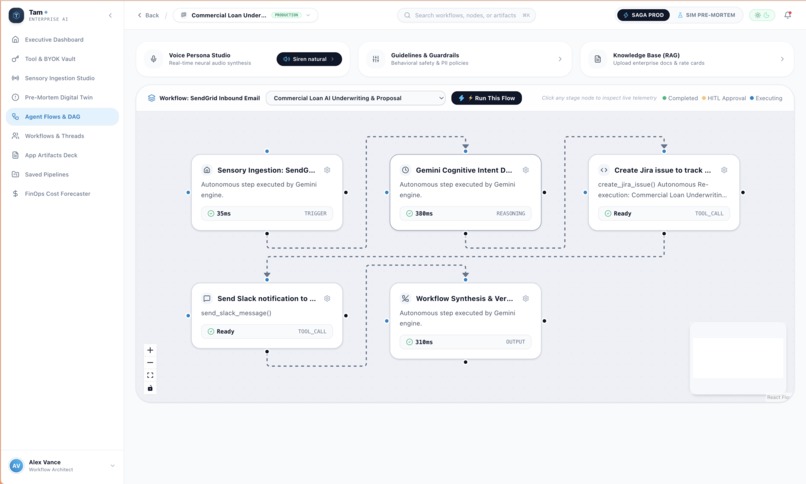
Task: Open the Commercial Loan AI Underwriting dropdown
Action: (356, 98)
